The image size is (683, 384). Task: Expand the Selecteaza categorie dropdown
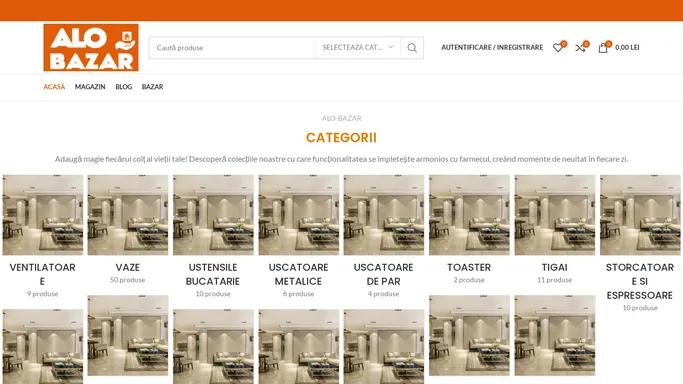coord(358,47)
